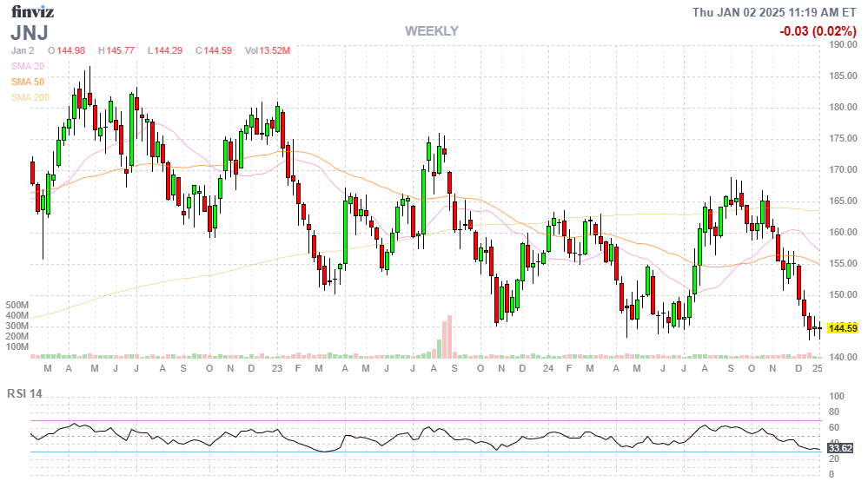This screenshot has height=488, width=868.
Task: Click the finviz logo
Action: (32, 11)
